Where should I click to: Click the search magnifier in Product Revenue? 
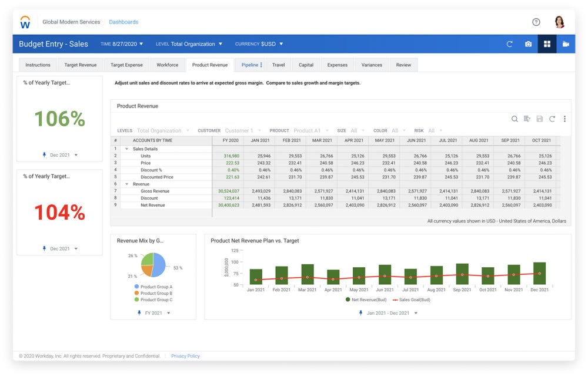[514, 119]
